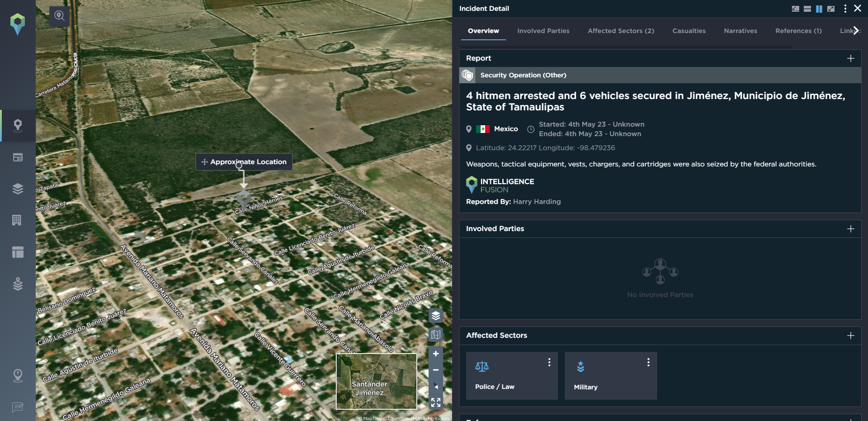
Task: Open the Incident Detail kebab menu
Action: click(x=845, y=9)
